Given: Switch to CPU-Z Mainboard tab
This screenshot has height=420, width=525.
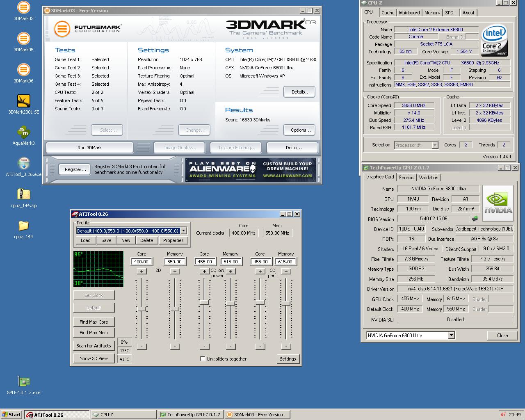Looking at the screenshot, I should coord(409,13).
